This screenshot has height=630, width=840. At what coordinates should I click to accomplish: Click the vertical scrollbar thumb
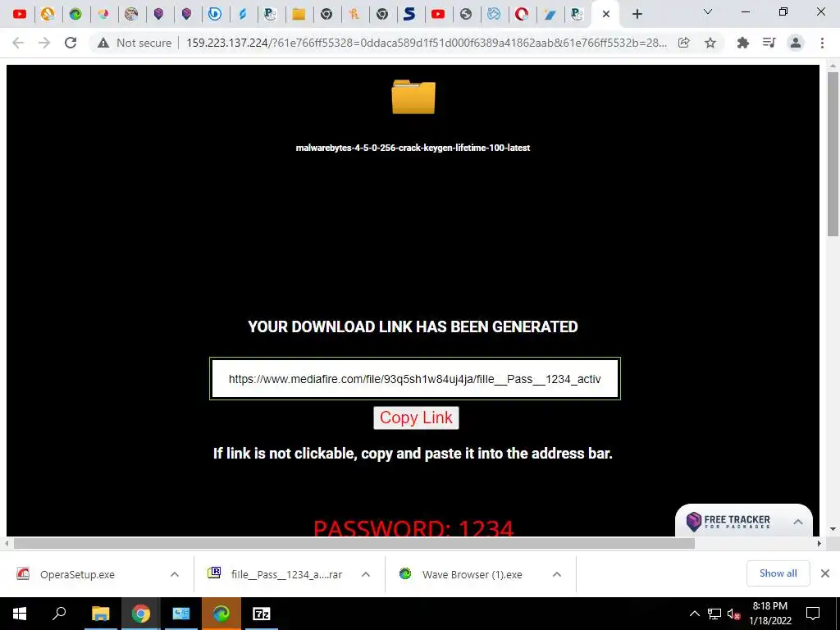833,153
